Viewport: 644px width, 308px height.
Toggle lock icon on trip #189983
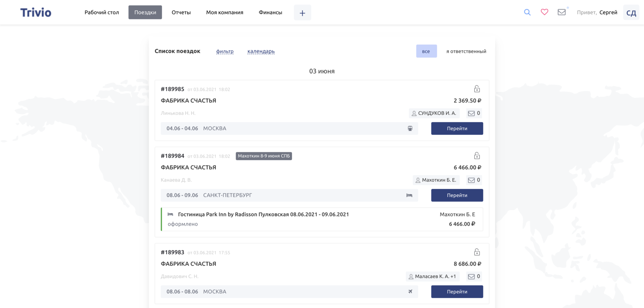tap(477, 252)
